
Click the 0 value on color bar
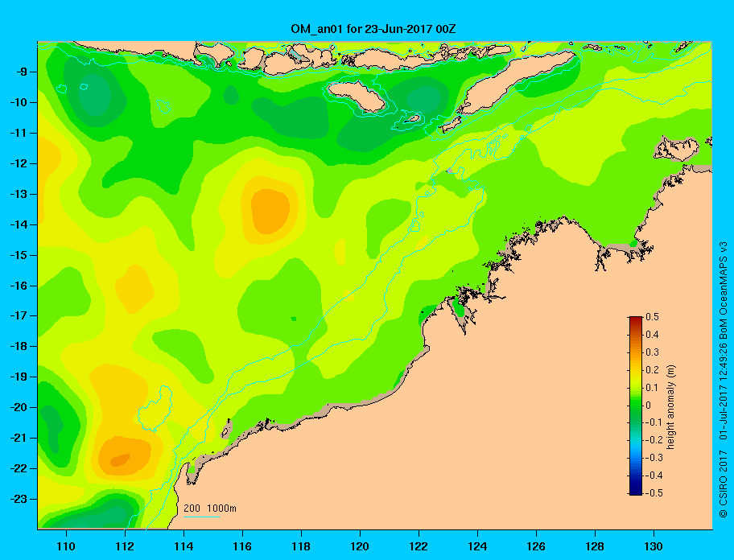pyautogui.click(x=649, y=405)
